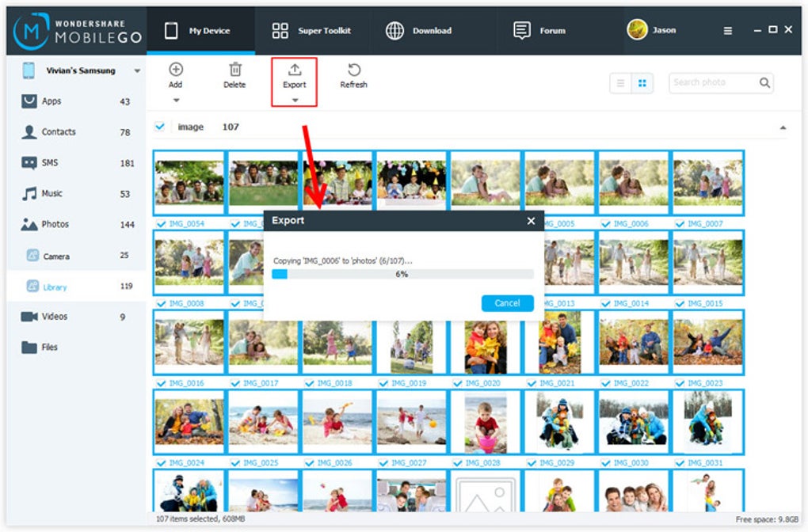Switch to grid view icon

642,83
